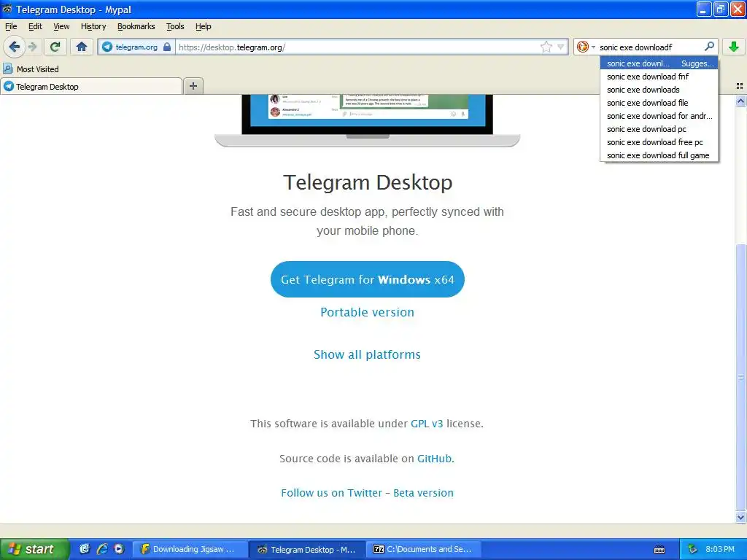Click the system tray notification icon
The width and height of the screenshot is (747, 560).
(692, 549)
